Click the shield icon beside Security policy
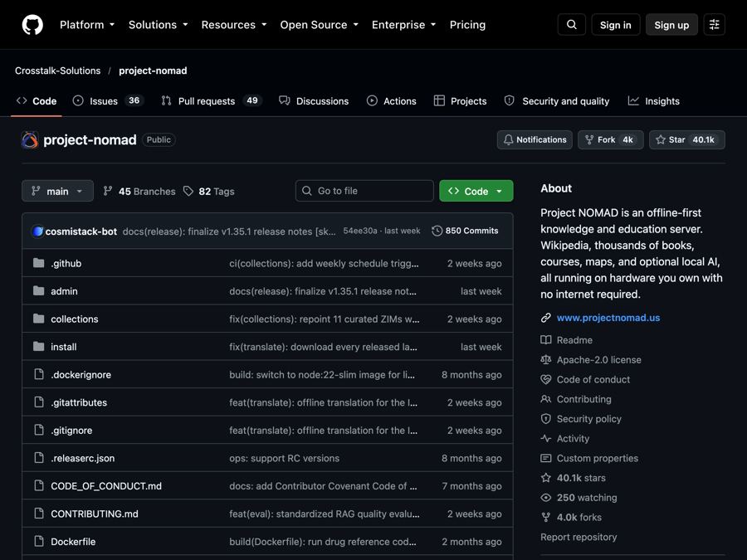 546,419
